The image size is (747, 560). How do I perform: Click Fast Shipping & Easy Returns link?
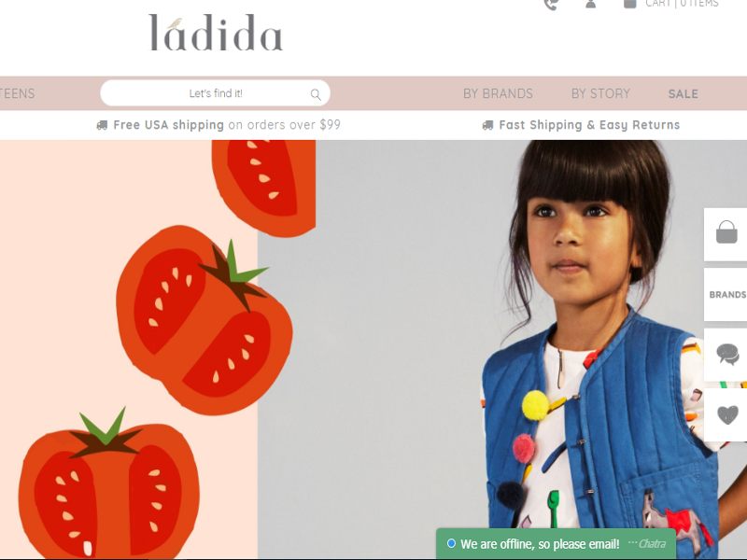point(589,125)
